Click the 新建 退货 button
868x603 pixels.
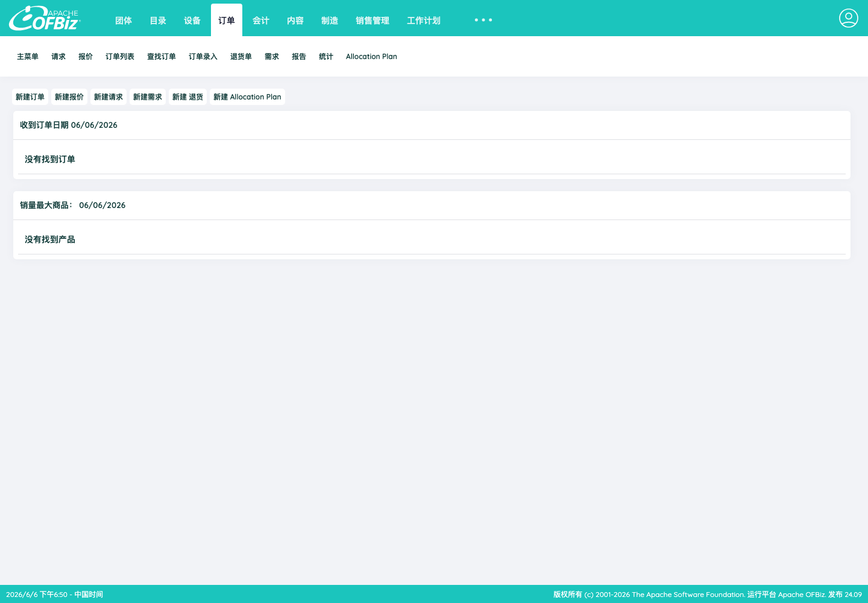tap(187, 97)
